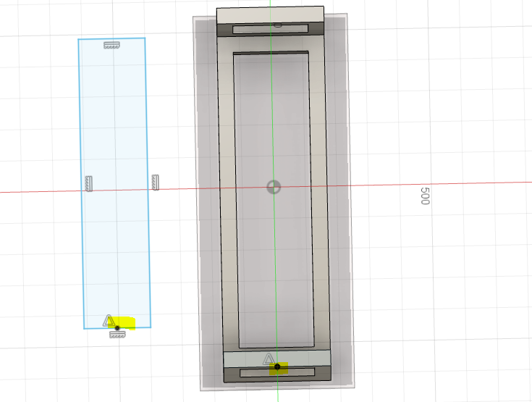This screenshot has height=402, width=532.
Task: Select horizontal constraint glyph below blue rectangle
Action: [x=117, y=335]
